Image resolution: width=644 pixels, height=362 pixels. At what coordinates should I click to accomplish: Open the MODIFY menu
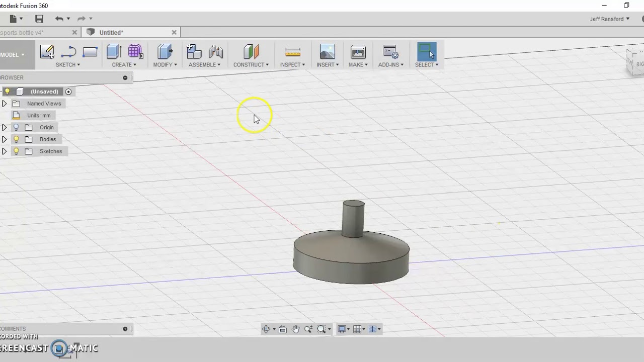pyautogui.click(x=165, y=64)
